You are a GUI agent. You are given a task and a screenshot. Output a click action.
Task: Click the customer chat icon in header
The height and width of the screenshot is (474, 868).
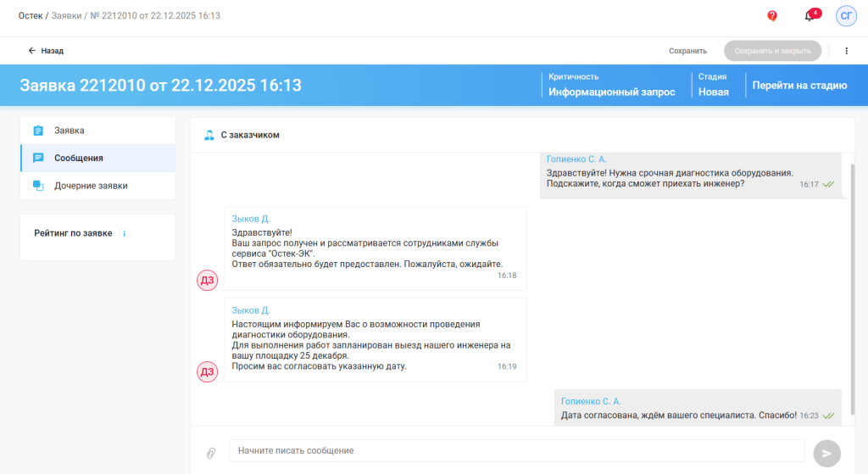pos(209,135)
